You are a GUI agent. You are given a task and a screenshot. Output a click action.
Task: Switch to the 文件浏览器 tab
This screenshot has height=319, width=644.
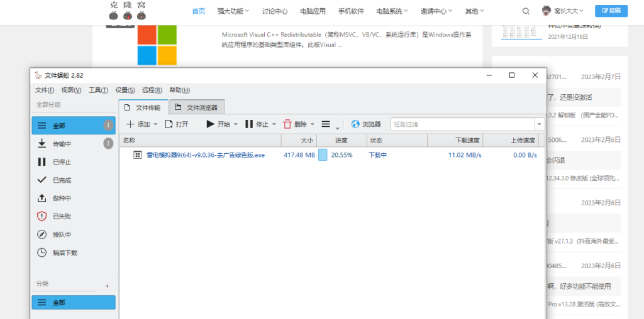coord(197,107)
